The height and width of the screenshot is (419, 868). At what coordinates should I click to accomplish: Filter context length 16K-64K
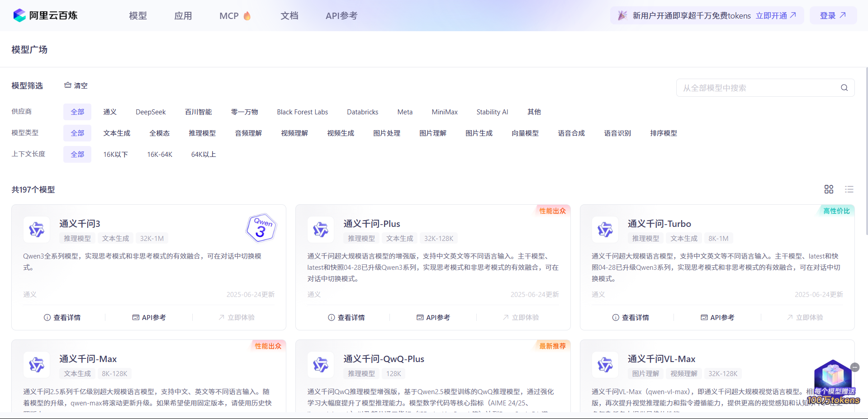tap(160, 154)
